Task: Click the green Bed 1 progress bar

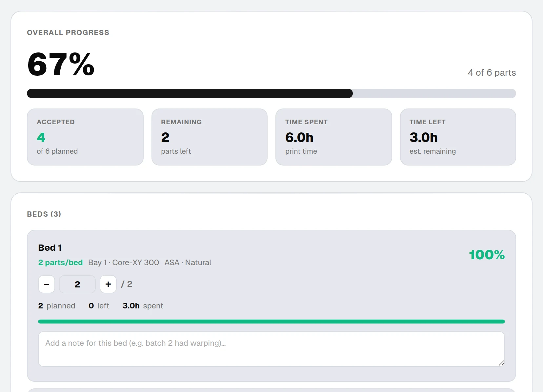Action: click(x=271, y=322)
